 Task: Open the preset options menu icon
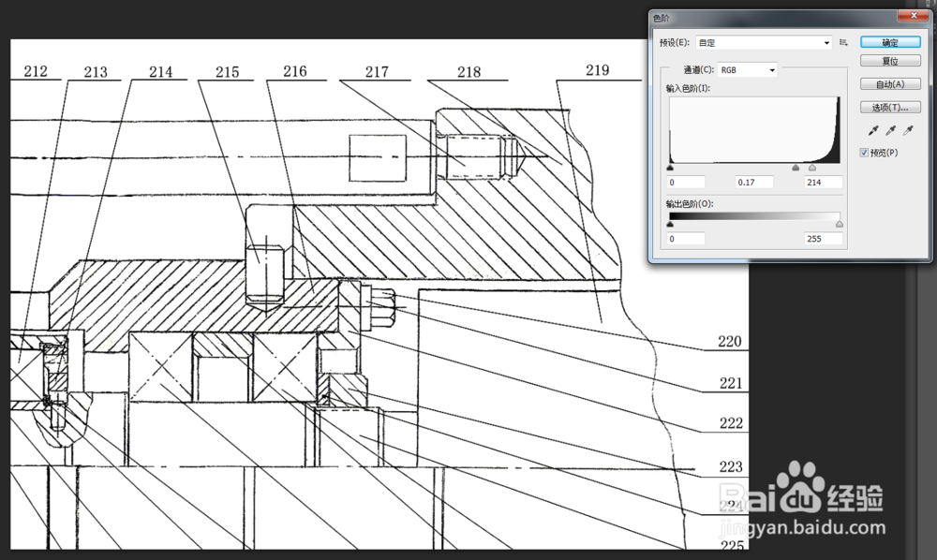click(x=843, y=42)
